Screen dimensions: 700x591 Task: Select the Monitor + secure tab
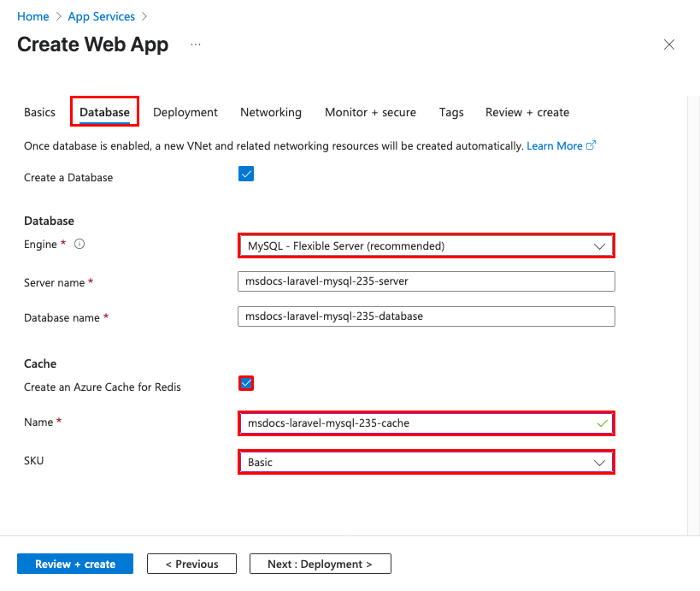click(370, 112)
